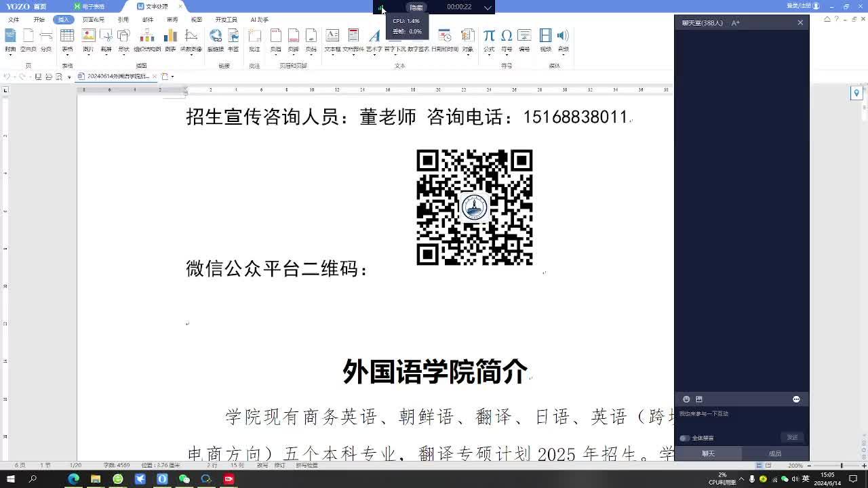Insert a video (视频)
Viewport: 868px width, 488px height.
tap(545, 39)
